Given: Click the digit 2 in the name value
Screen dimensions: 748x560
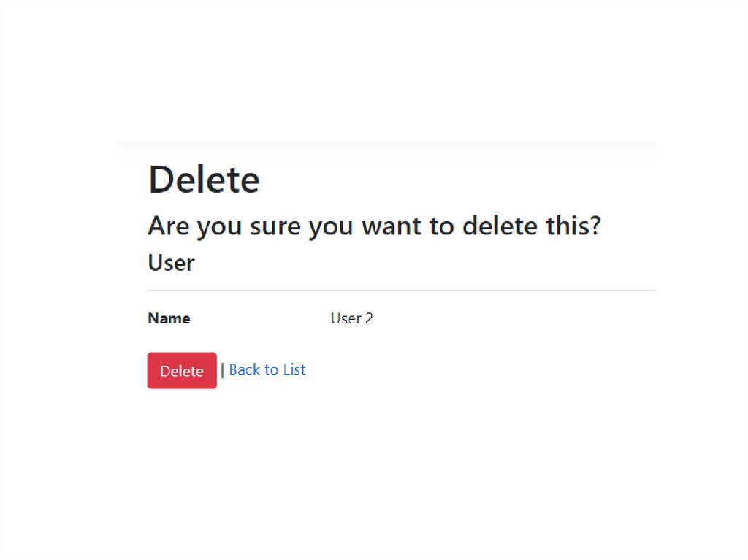Looking at the screenshot, I should [369, 318].
